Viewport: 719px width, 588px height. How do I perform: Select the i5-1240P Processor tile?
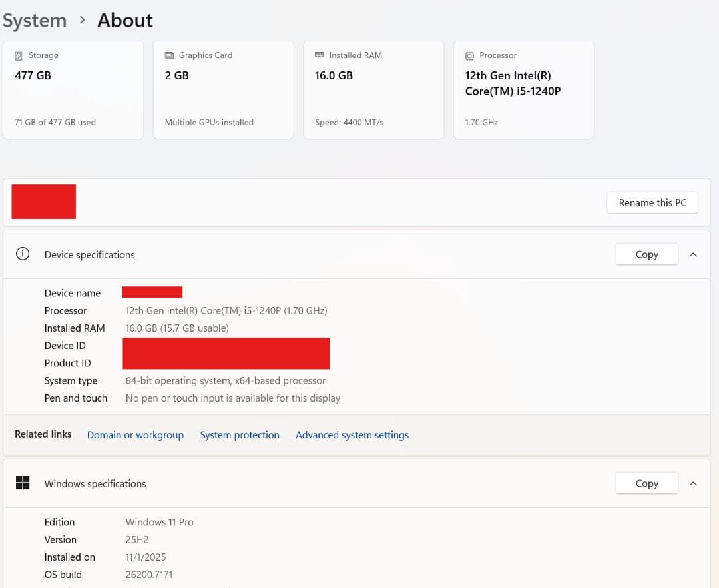tap(523, 90)
